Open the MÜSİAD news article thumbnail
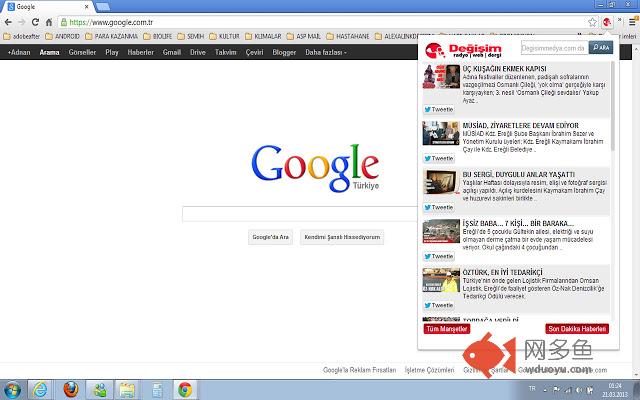 point(438,134)
